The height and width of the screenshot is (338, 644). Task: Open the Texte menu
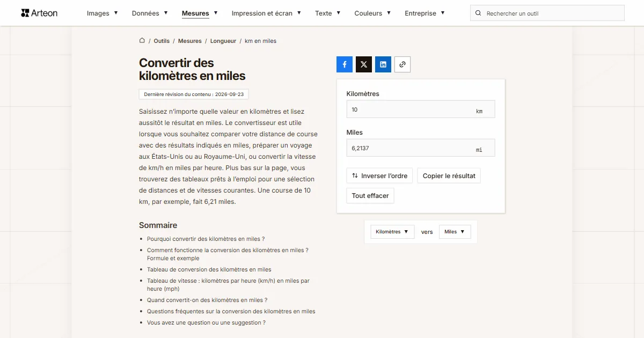click(328, 13)
